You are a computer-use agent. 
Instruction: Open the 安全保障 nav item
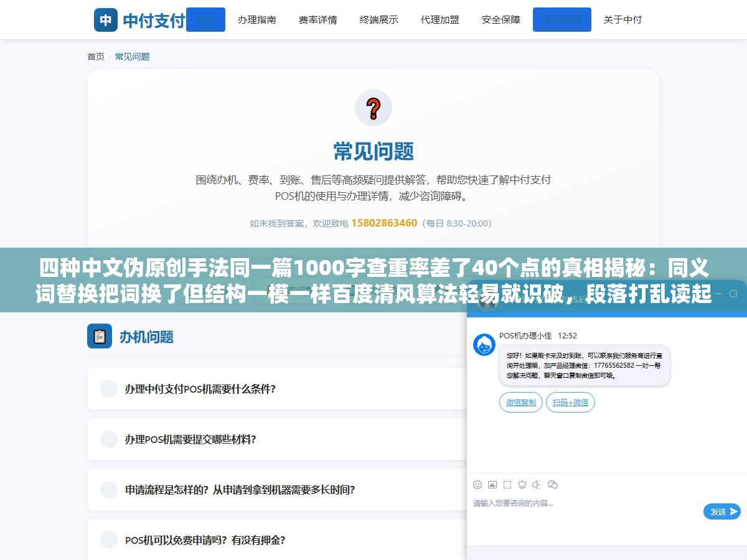tap(500, 20)
